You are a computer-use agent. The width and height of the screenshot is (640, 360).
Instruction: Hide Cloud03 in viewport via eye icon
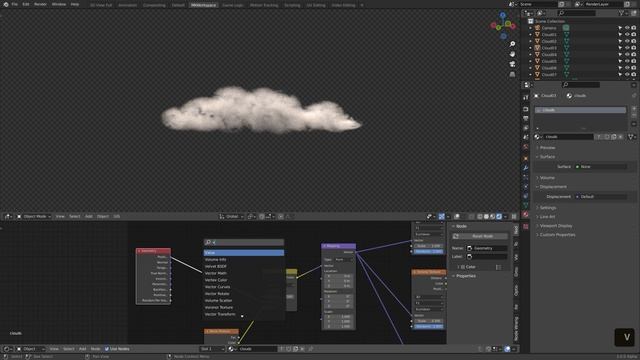coord(627,48)
